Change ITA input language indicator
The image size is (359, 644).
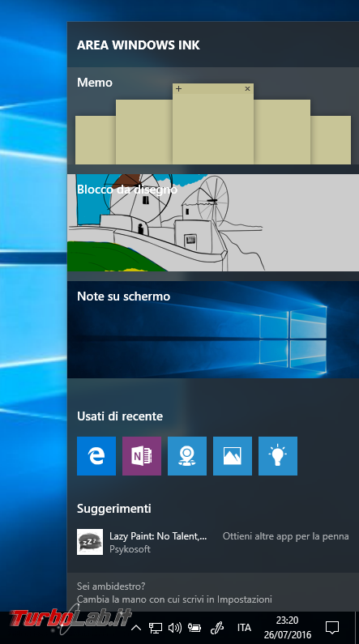pos(244,628)
